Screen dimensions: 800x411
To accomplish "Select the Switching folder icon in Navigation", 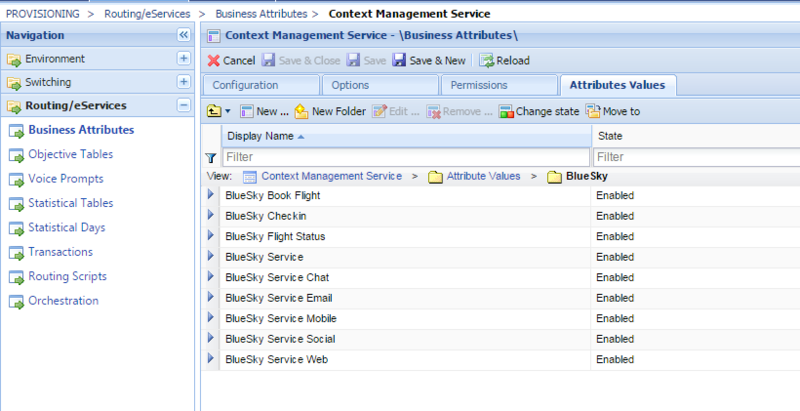I will (14, 83).
